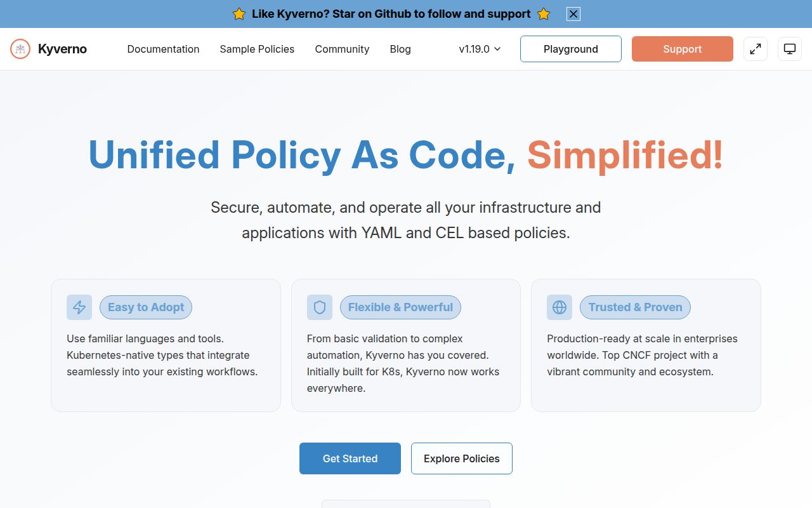812x508 pixels.
Task: Go to Sample Policies in navigation
Action: point(257,49)
